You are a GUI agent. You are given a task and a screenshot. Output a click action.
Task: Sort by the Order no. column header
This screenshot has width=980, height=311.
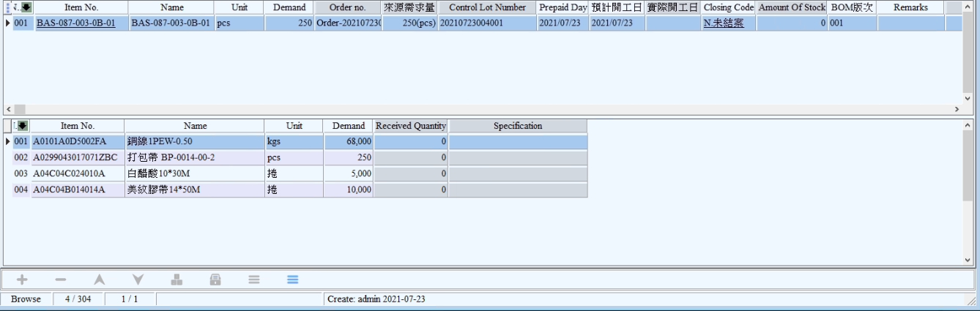[347, 7]
